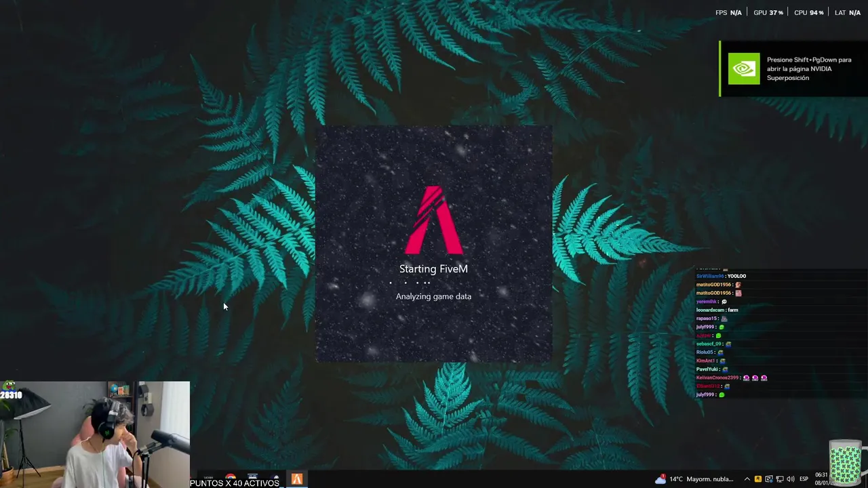Open the Chrome icon in the taskbar
The height and width of the screenshot is (488, 868).
tap(231, 476)
